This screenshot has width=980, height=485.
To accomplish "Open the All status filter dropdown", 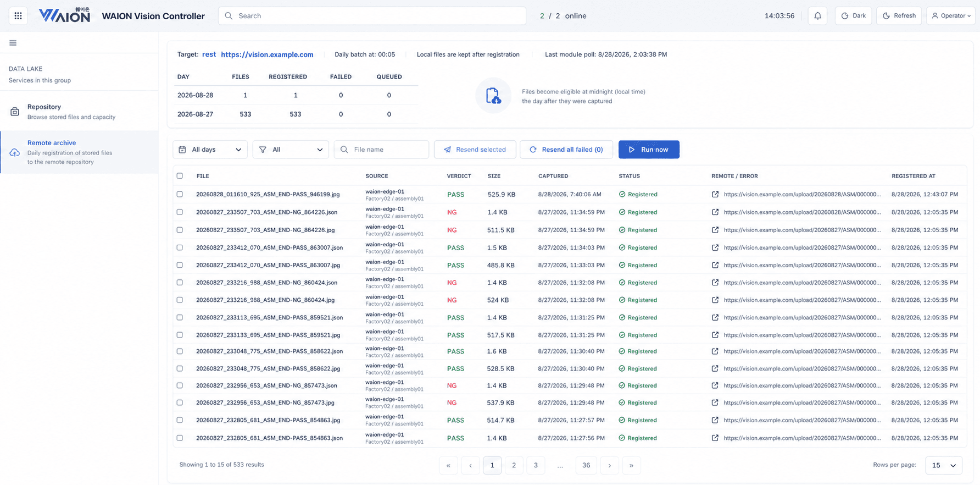I will click(291, 150).
